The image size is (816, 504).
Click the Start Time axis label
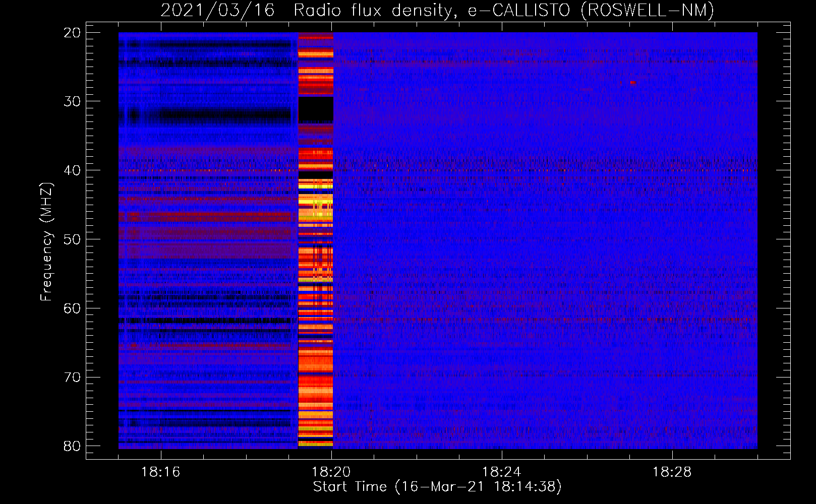point(437,487)
